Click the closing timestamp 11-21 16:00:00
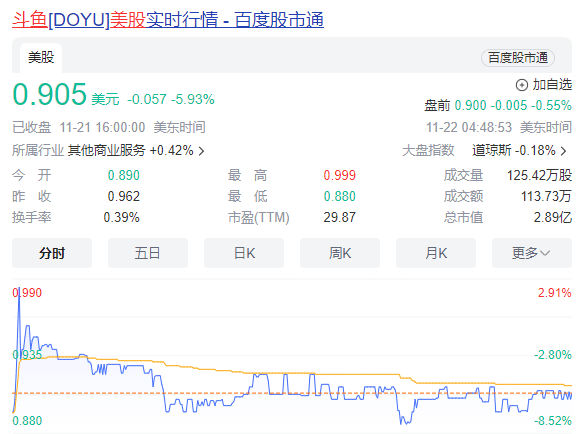 (102, 127)
